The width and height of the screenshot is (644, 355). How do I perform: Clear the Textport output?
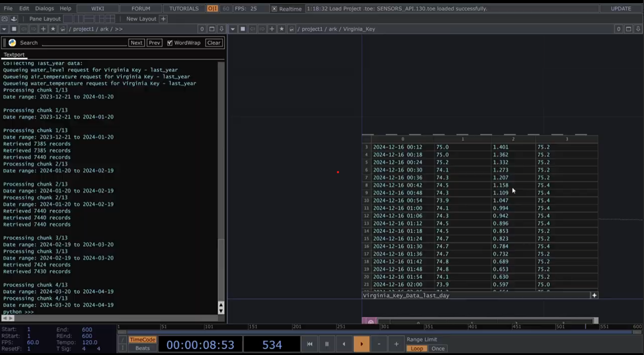(x=214, y=43)
